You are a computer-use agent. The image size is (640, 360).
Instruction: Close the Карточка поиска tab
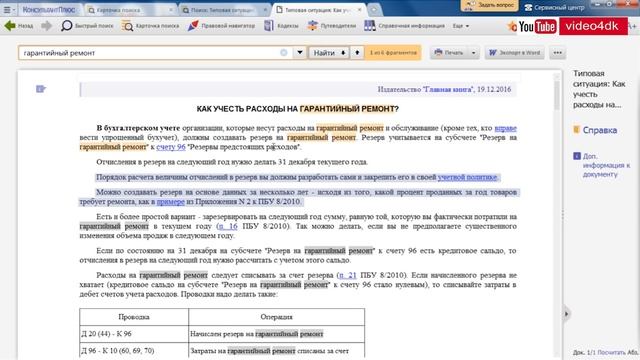171,10
